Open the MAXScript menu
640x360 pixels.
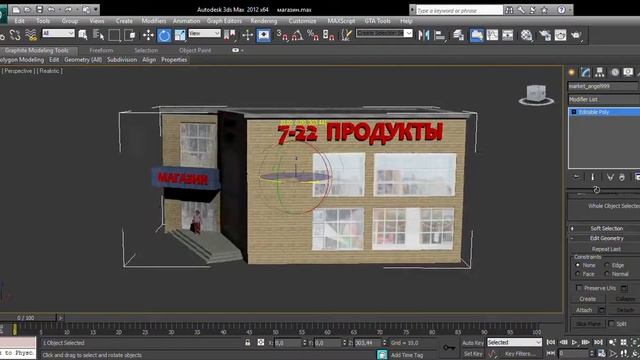tap(341, 21)
